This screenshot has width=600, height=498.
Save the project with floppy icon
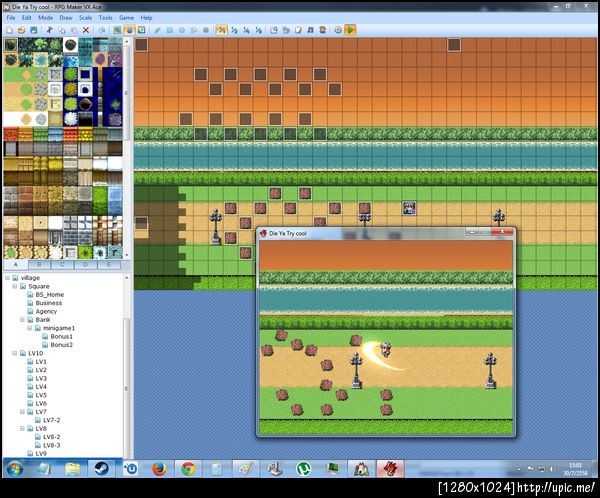[x=34, y=30]
